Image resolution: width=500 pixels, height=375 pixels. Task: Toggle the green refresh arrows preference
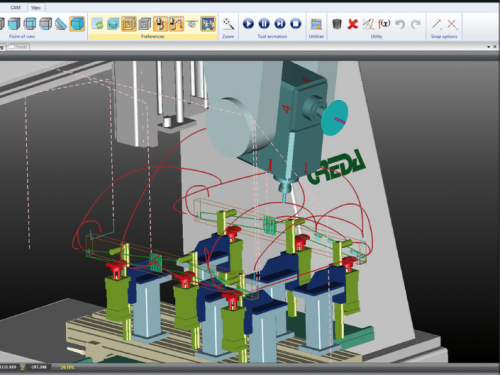point(97,24)
